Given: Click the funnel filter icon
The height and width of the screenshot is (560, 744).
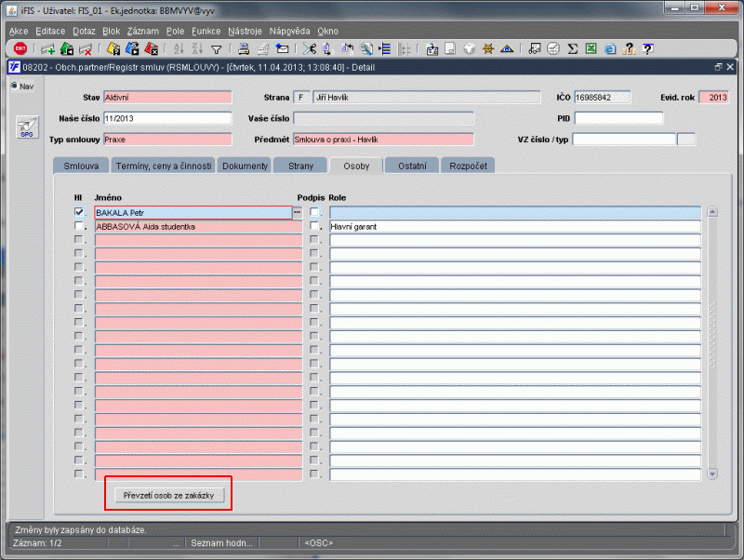Looking at the screenshot, I should pos(217,49).
